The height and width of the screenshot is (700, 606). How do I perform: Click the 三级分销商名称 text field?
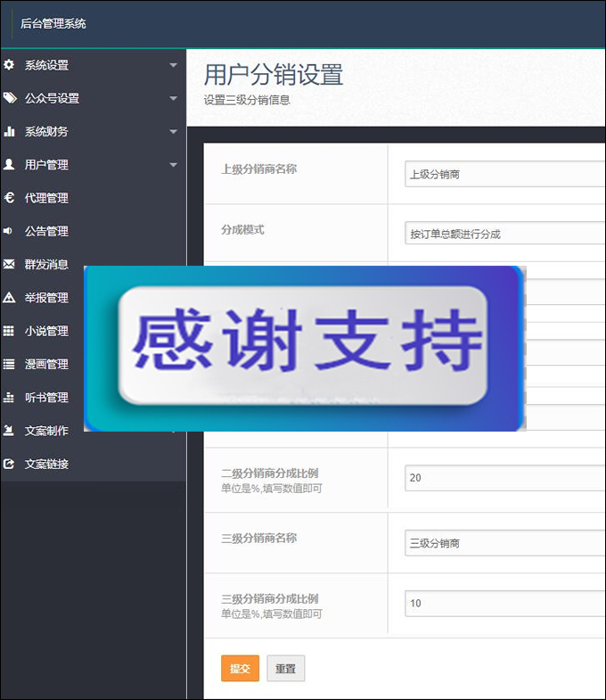504,543
